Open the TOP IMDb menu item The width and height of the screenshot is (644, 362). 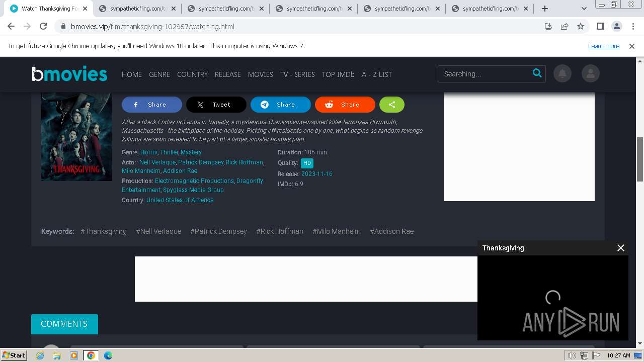338,74
